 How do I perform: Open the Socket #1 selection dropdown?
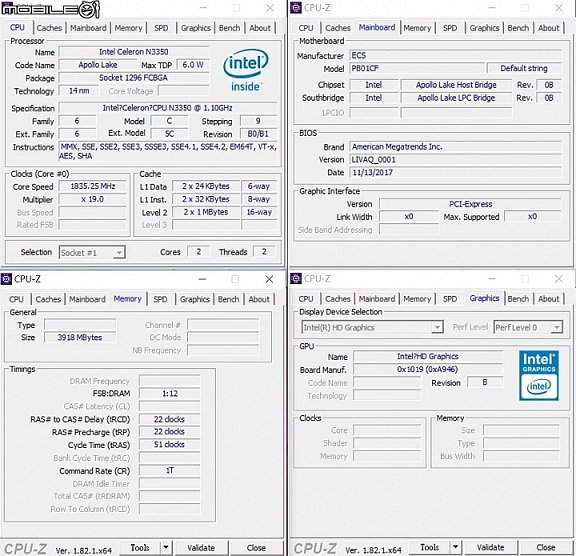(x=119, y=253)
